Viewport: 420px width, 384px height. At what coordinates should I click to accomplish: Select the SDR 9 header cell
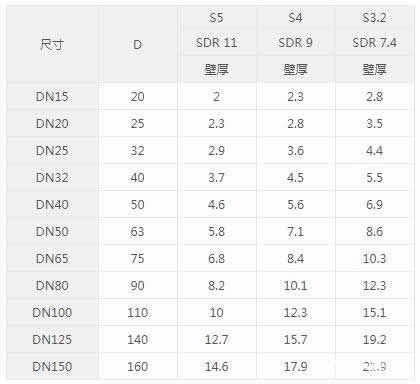(x=295, y=43)
